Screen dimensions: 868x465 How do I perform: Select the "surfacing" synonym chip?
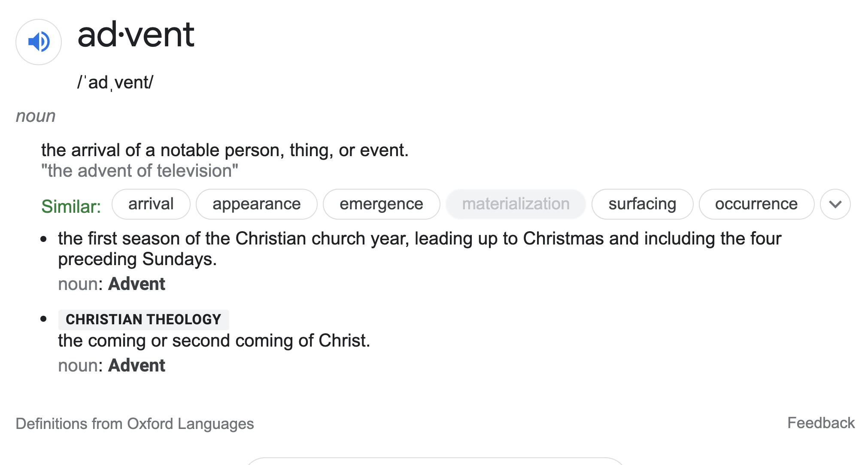tap(642, 204)
